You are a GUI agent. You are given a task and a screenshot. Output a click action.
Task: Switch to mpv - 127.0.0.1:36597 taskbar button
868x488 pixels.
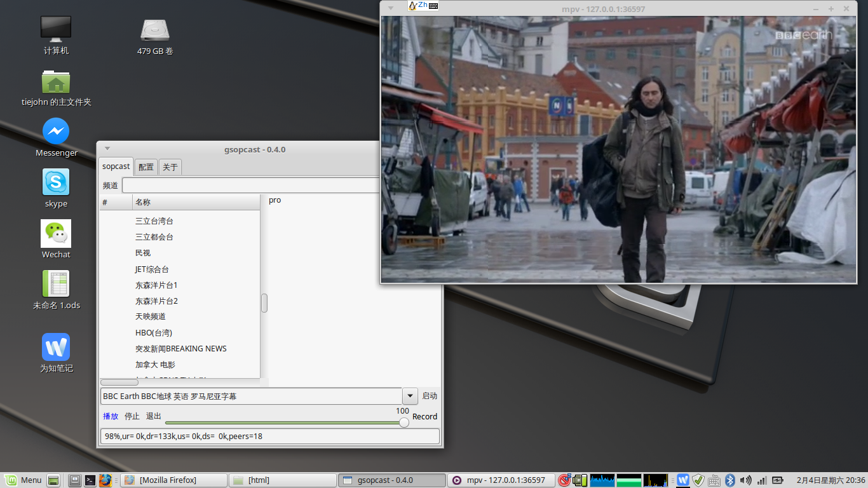tap(501, 480)
